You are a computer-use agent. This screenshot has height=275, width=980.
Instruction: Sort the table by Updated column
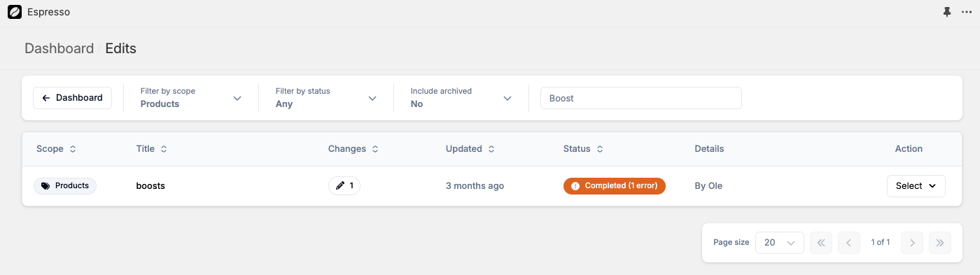[x=470, y=149]
